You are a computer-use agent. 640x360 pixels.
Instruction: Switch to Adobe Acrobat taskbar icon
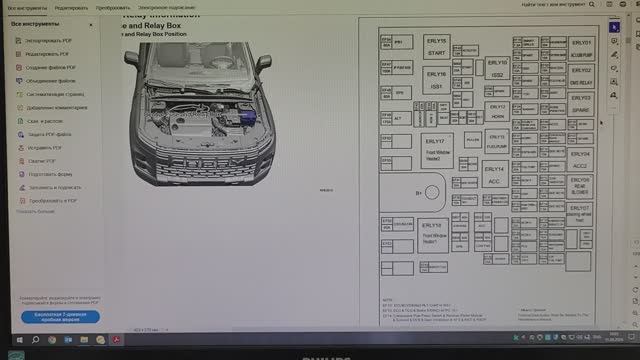click(116, 340)
